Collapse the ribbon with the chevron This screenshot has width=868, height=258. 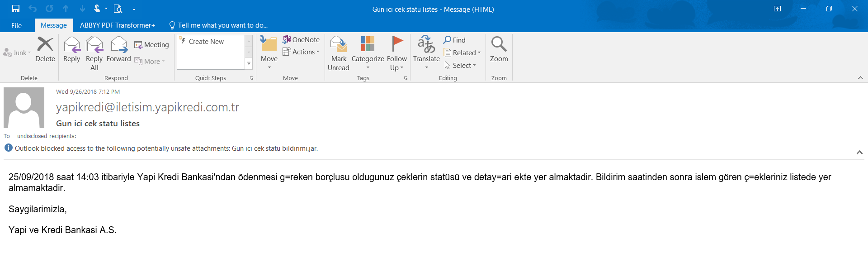[x=860, y=78]
